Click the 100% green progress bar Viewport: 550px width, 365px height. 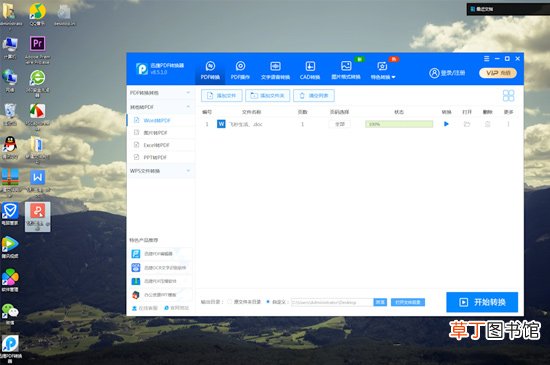coord(399,124)
